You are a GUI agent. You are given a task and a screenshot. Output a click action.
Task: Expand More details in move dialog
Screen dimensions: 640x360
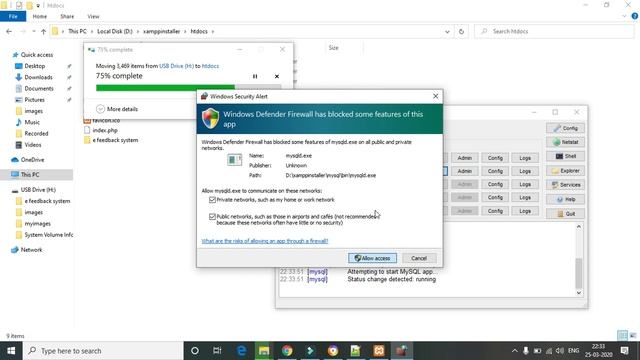pyautogui.click(x=118, y=109)
